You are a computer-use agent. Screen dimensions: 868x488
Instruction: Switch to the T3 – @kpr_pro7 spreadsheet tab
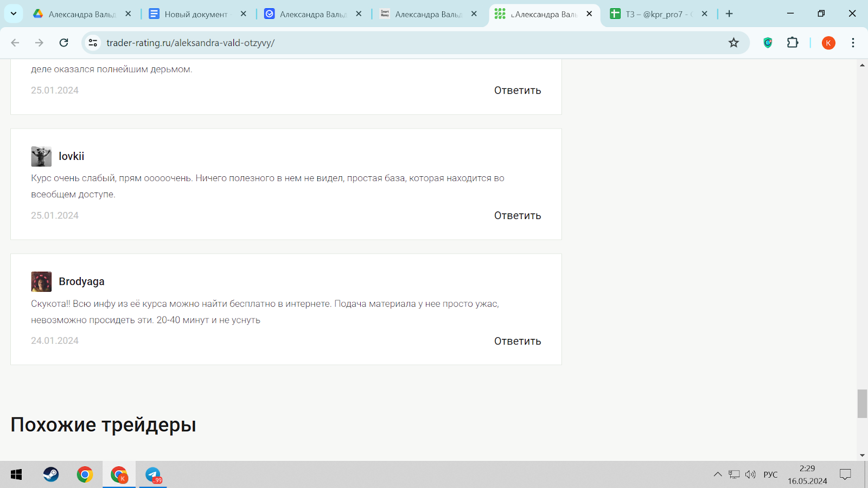tap(652, 14)
